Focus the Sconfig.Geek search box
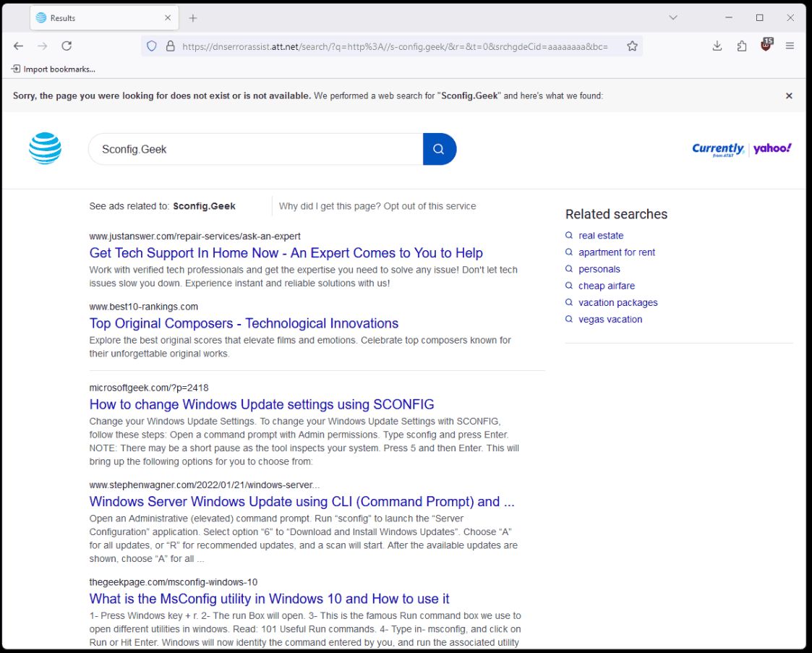 coord(256,149)
